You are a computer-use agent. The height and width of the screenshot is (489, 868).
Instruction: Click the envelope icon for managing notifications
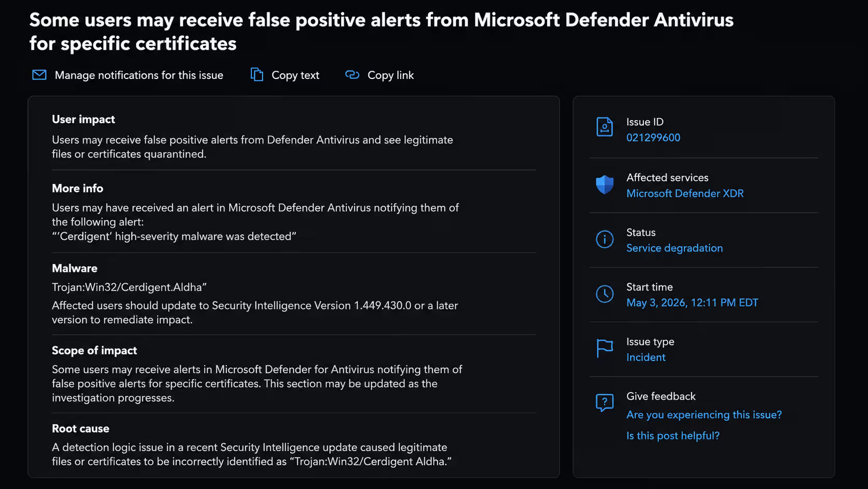click(x=39, y=75)
